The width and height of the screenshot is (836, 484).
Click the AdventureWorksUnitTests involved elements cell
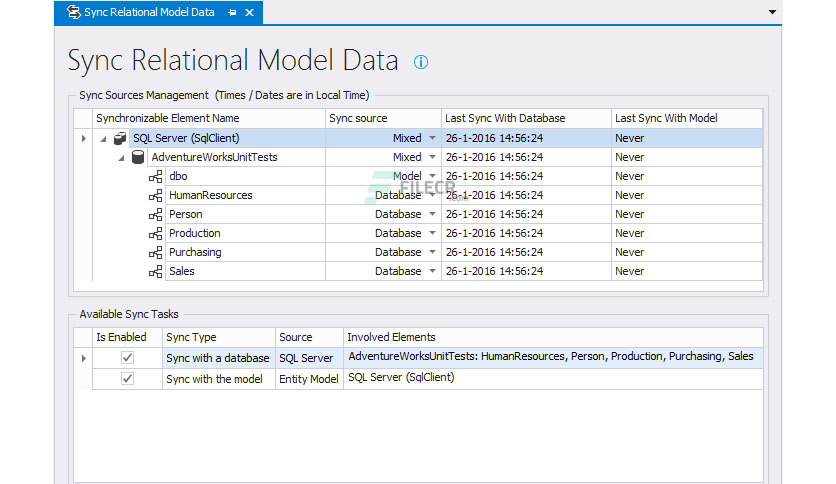553,357
